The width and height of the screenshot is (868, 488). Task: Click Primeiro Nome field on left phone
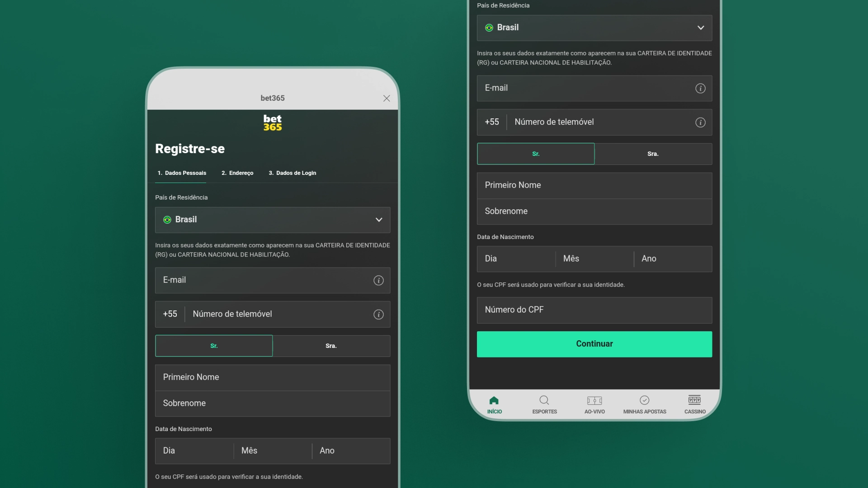pyautogui.click(x=273, y=378)
